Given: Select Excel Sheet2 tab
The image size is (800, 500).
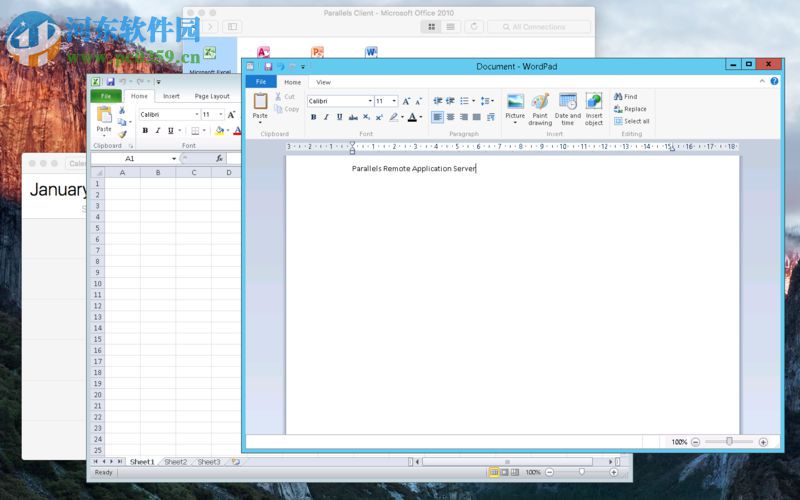Looking at the screenshot, I should pos(176,462).
